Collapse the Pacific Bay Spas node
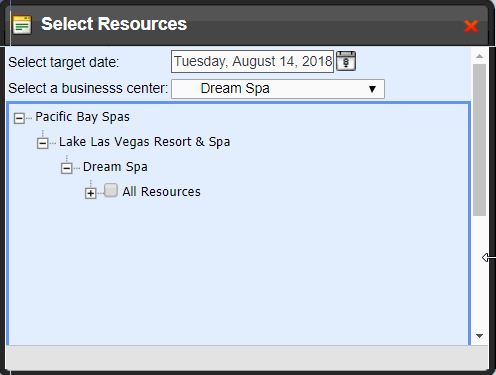 (x=19, y=118)
